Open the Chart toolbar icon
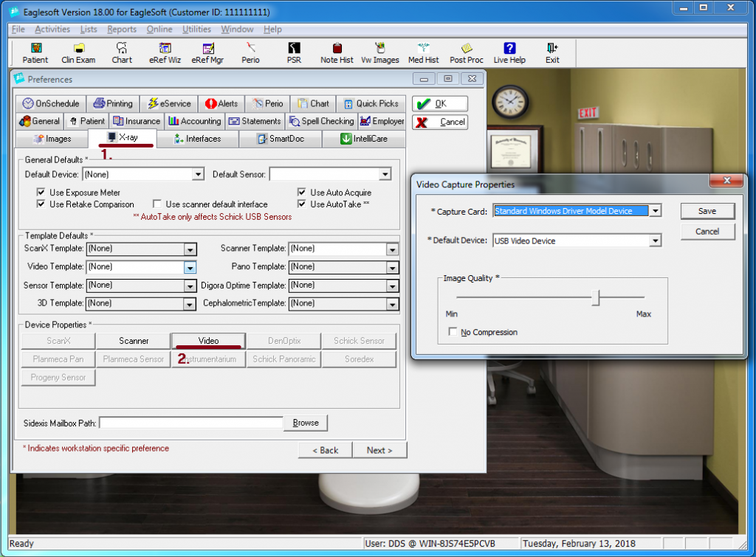Screen dimensions: 756x557 [x=122, y=52]
